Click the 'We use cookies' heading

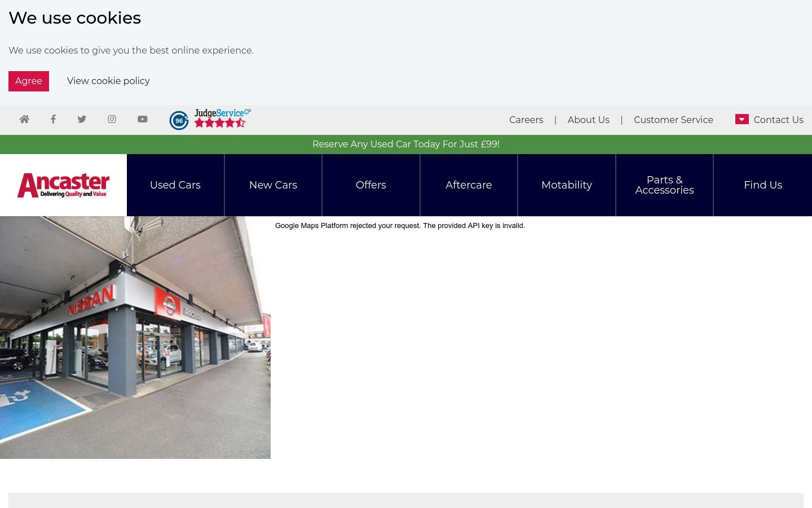pyautogui.click(x=74, y=18)
